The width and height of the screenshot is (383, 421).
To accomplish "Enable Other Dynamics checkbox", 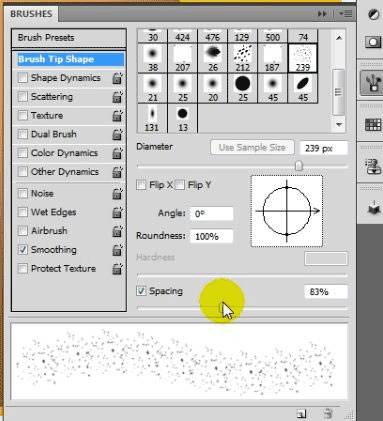I will tap(23, 172).
